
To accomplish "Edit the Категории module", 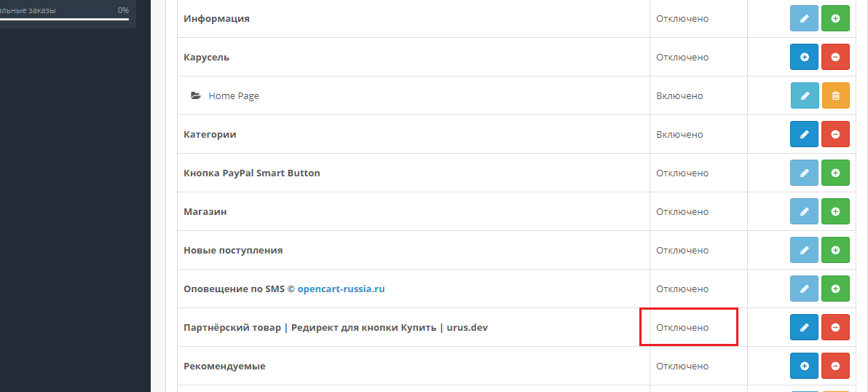I will [805, 134].
